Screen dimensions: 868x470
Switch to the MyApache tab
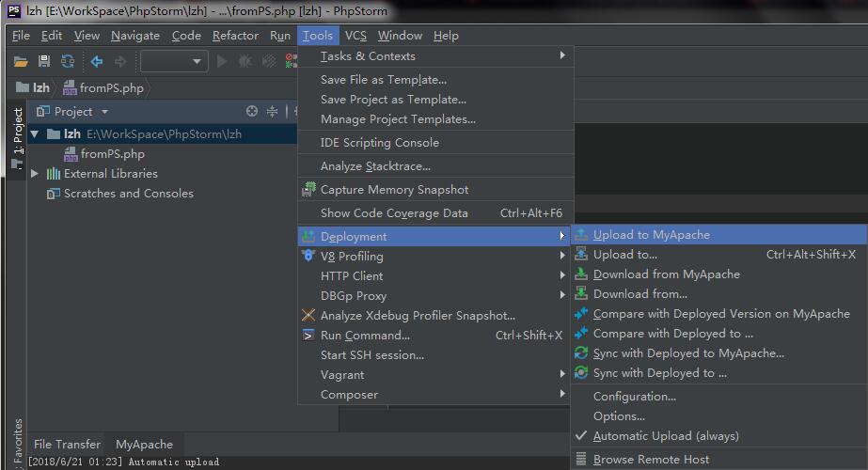pyautogui.click(x=144, y=444)
